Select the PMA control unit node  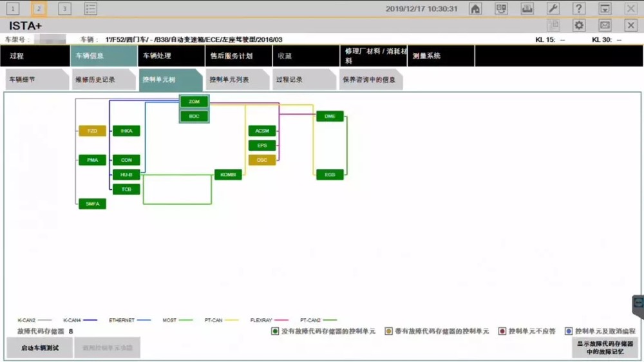(92, 160)
